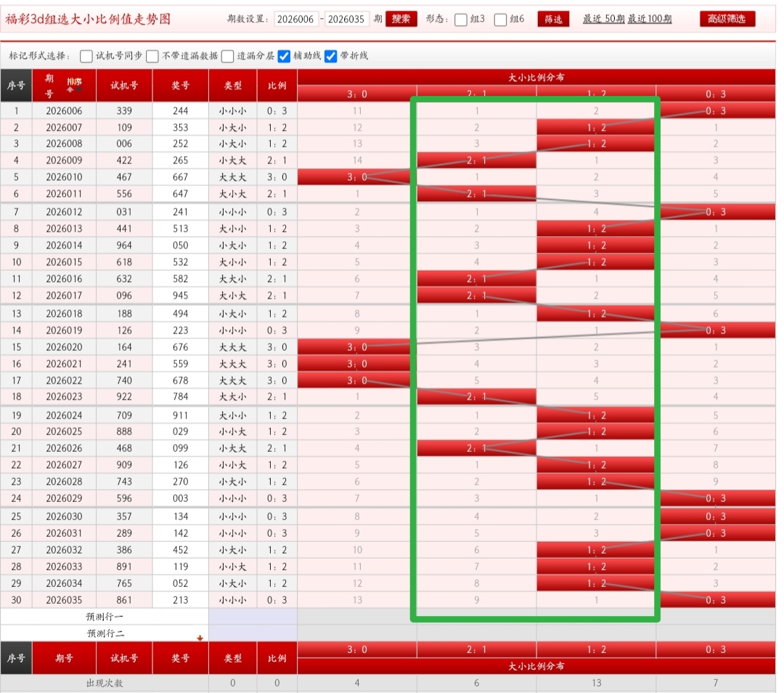
Task: Open 高级筛选 advanced filter panel
Action: coord(727,19)
